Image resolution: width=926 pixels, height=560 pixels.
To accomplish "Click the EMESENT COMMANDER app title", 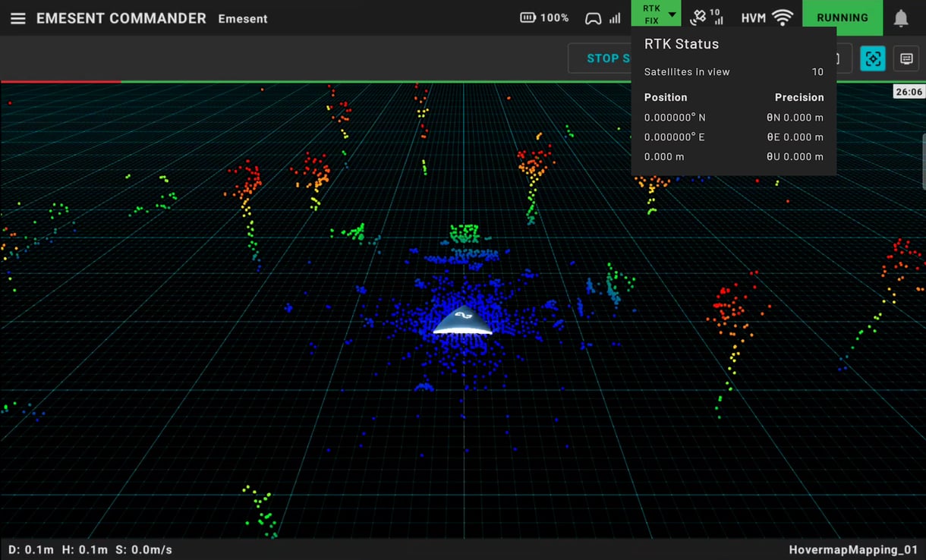I will pyautogui.click(x=121, y=18).
